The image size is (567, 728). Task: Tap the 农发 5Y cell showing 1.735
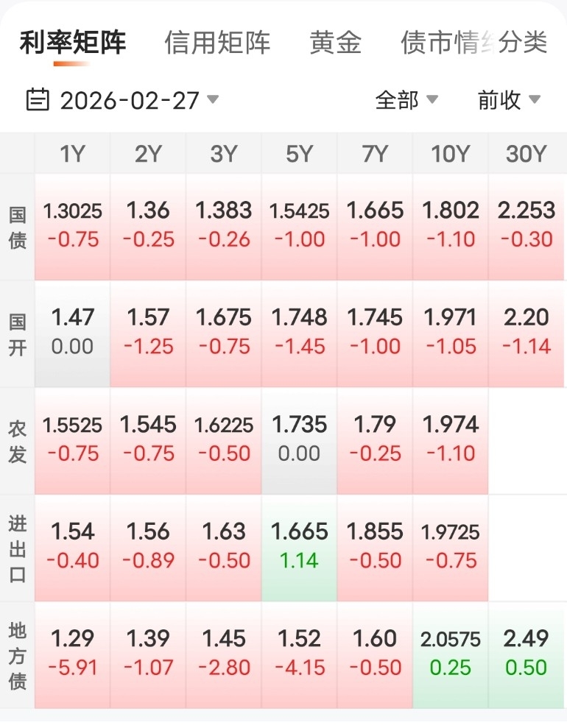coord(299,442)
